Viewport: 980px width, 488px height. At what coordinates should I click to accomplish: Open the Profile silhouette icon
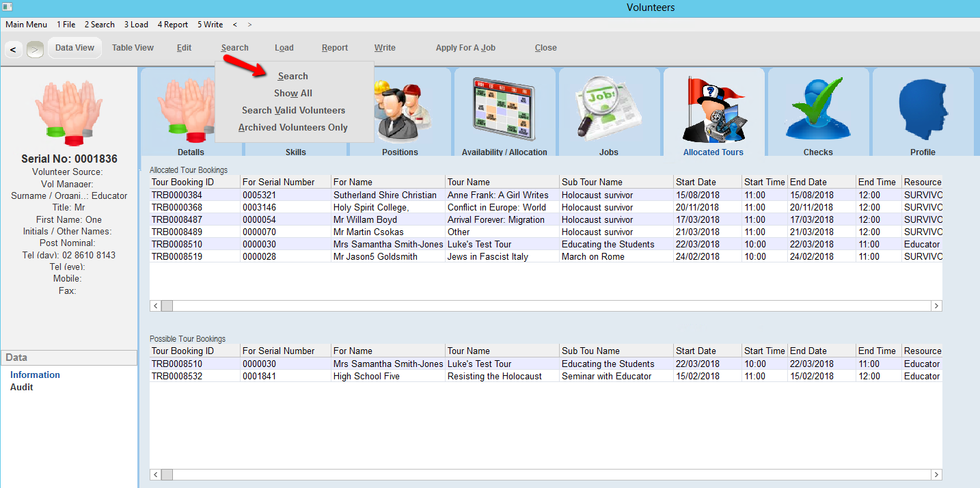click(923, 109)
